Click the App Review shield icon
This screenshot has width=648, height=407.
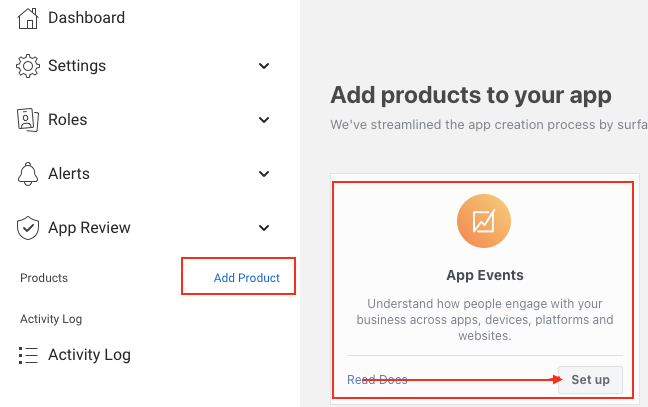coord(28,228)
